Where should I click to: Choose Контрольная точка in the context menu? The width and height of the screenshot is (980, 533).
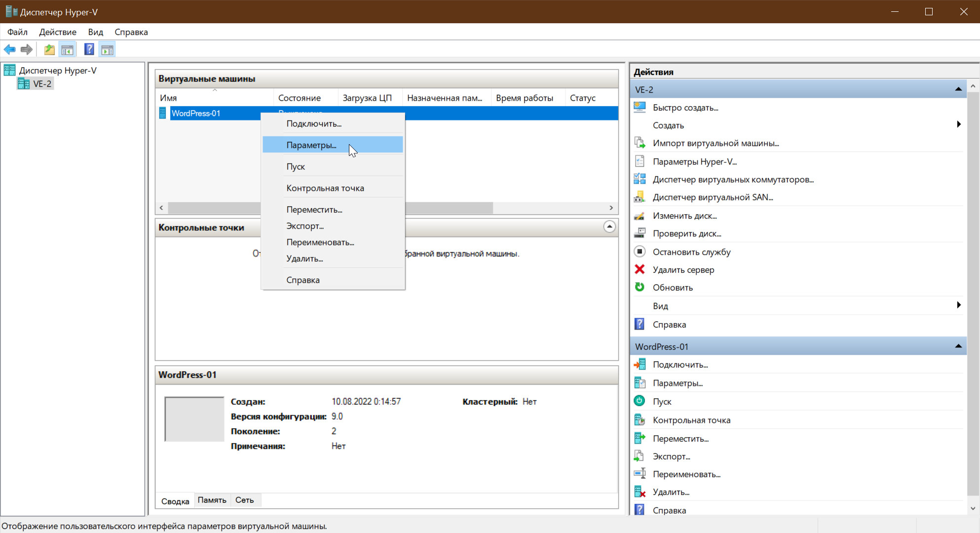(x=333, y=188)
